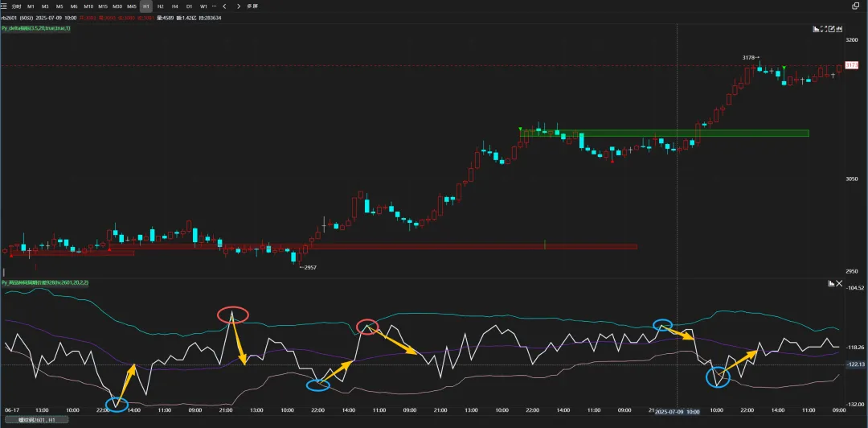Switch to the H4 timeframe
This screenshot has width=868, height=428.
pos(174,6)
